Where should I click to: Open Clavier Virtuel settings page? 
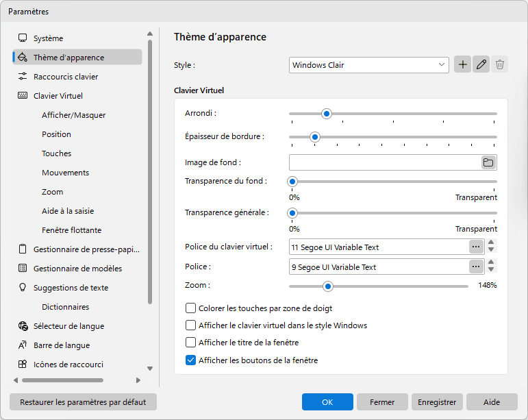pos(77,96)
